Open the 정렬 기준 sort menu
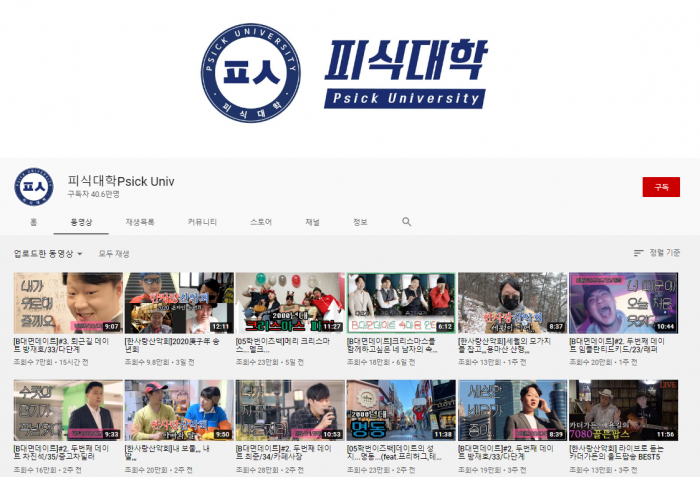The height and width of the screenshot is (477, 700). (657, 253)
